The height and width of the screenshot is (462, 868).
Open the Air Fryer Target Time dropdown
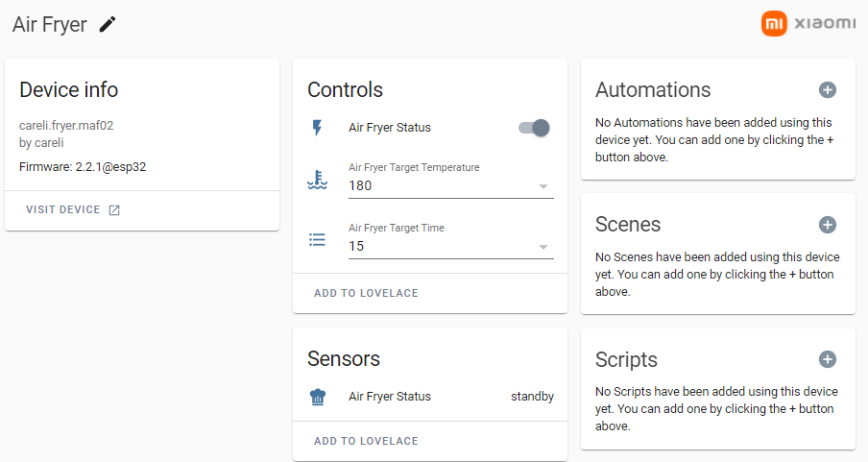(442, 247)
